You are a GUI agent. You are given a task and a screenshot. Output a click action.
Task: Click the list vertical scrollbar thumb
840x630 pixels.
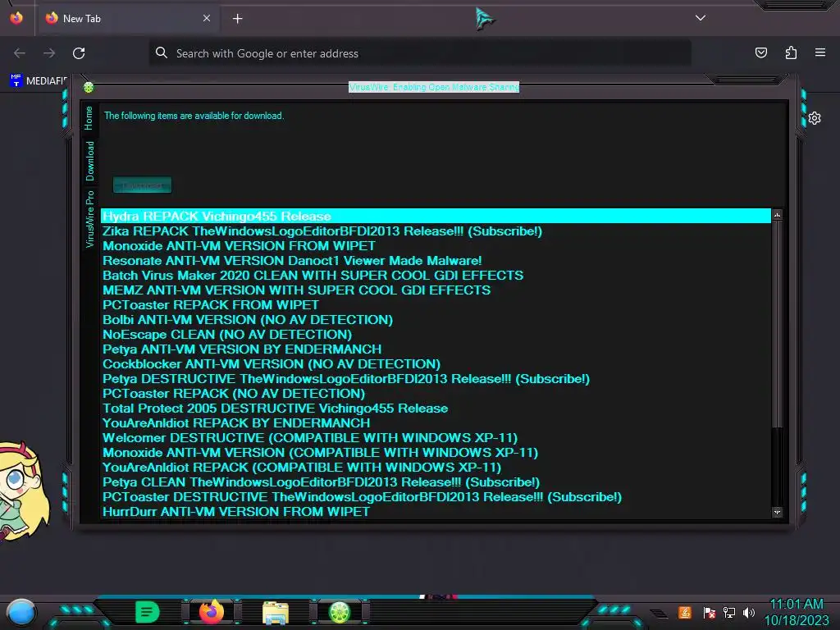(x=778, y=324)
